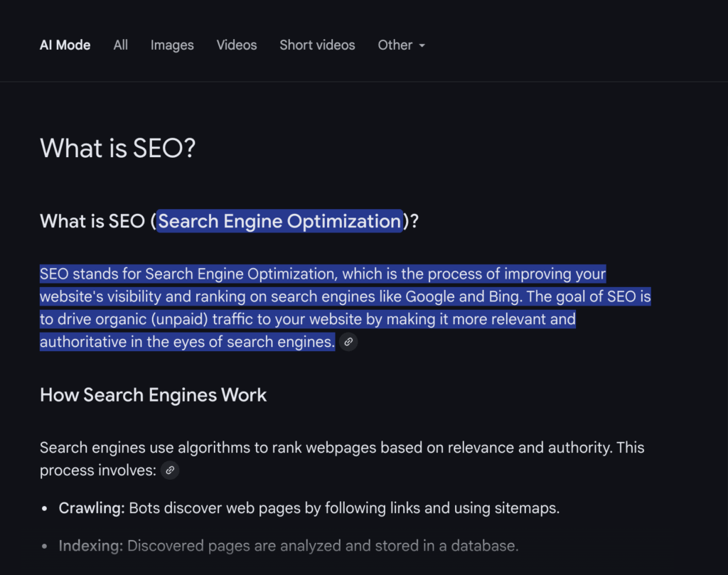Open the Images tab

[x=172, y=45]
